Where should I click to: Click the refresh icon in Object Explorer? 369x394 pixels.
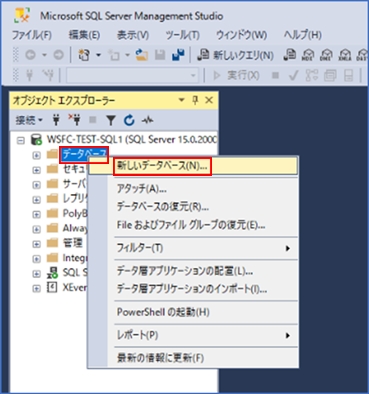click(x=129, y=120)
